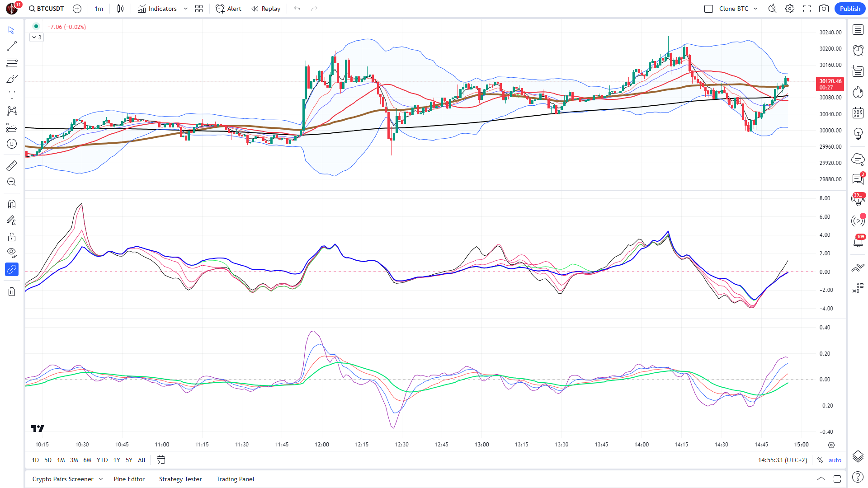
Task: Select the ruler measure tool
Action: (12, 165)
